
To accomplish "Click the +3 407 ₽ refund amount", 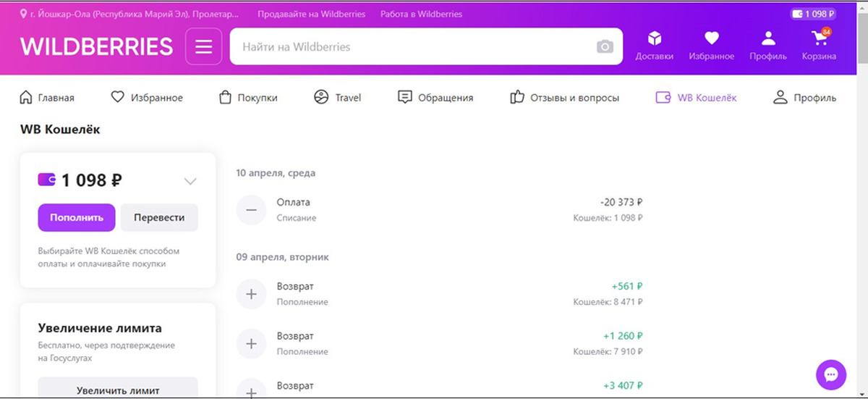I will [x=623, y=385].
